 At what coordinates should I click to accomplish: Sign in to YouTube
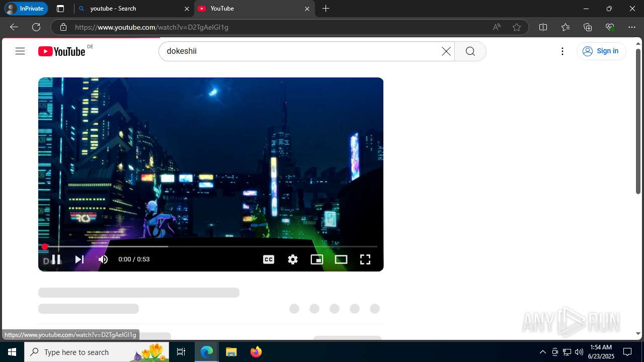pos(601,51)
